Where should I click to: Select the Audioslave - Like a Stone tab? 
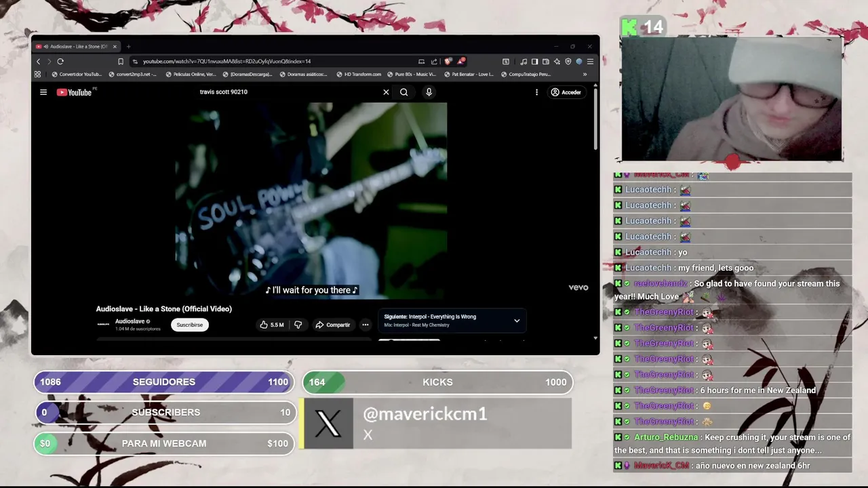tap(76, 47)
